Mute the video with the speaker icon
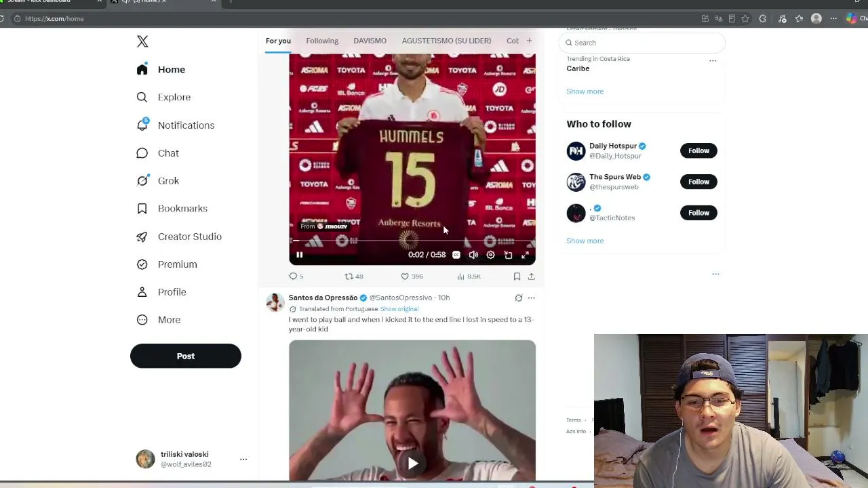The image size is (868, 488). click(x=473, y=255)
